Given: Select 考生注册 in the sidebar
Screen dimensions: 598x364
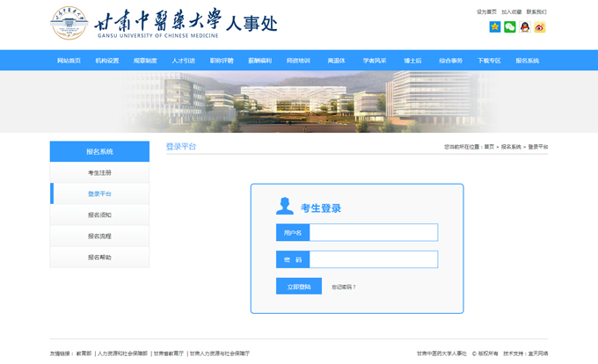Looking at the screenshot, I should [99, 173].
